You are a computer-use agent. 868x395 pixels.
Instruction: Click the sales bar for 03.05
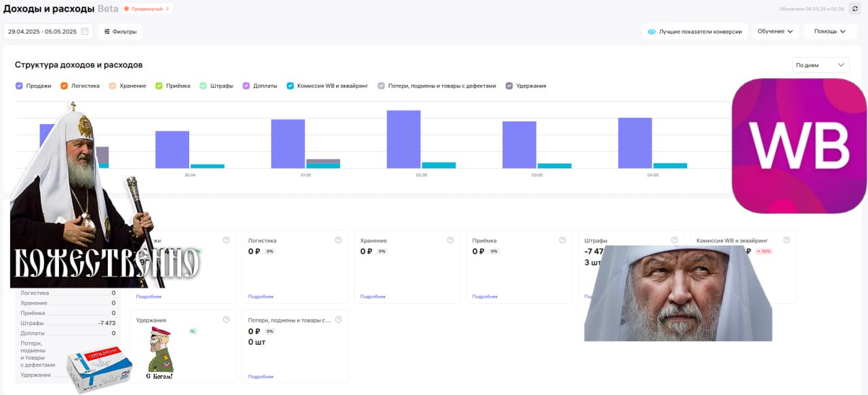click(x=519, y=145)
